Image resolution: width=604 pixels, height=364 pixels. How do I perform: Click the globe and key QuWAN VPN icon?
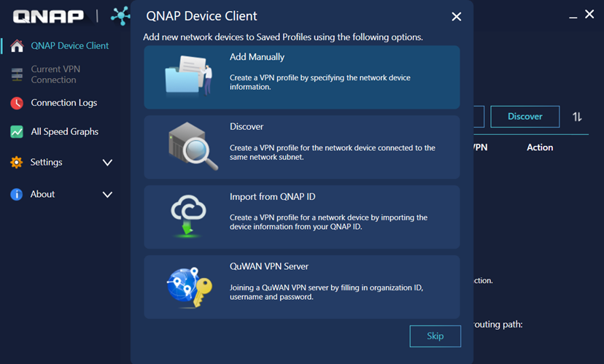[x=190, y=287]
